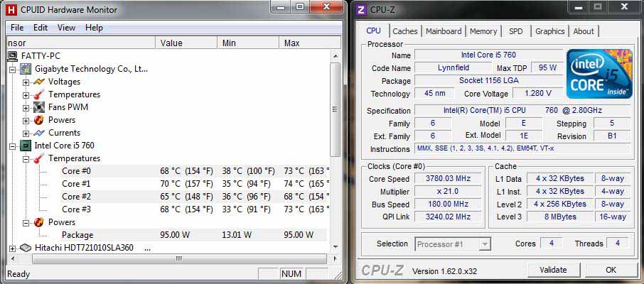The image size is (644, 284).
Task: Expand the Fans PWM node
Action: (x=26, y=108)
